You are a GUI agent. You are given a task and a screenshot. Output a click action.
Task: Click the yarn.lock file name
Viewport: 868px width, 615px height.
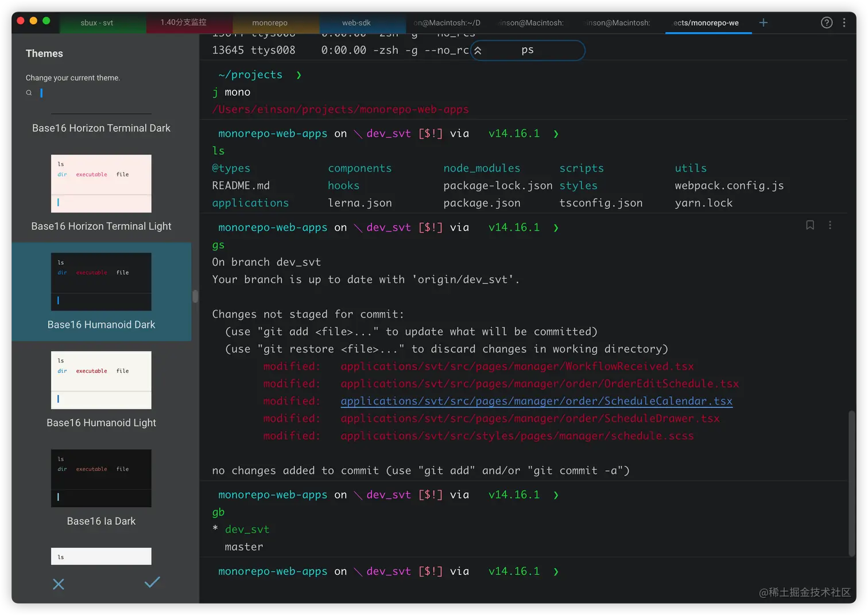(x=704, y=203)
